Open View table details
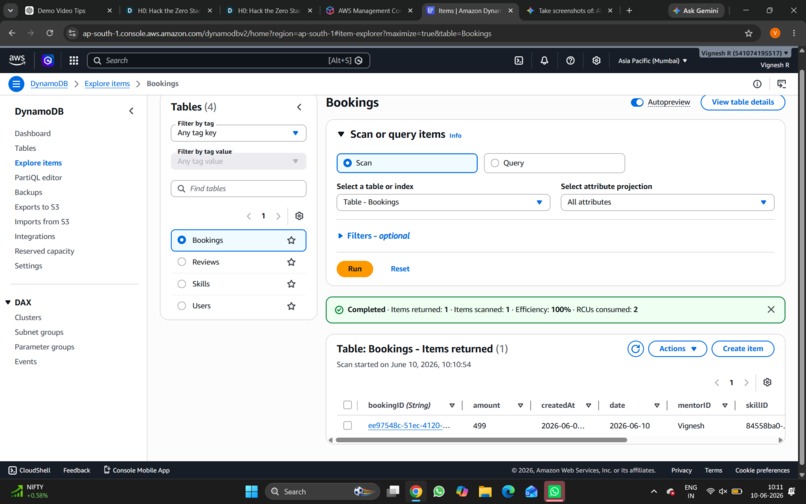 click(743, 102)
